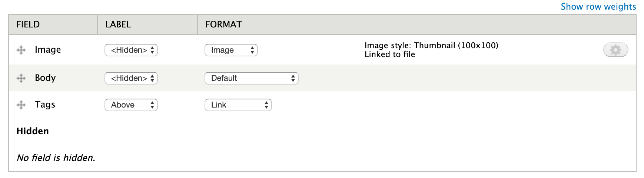Open the Image format dropdown
Image resolution: width=644 pixels, height=178 pixels.
click(231, 50)
